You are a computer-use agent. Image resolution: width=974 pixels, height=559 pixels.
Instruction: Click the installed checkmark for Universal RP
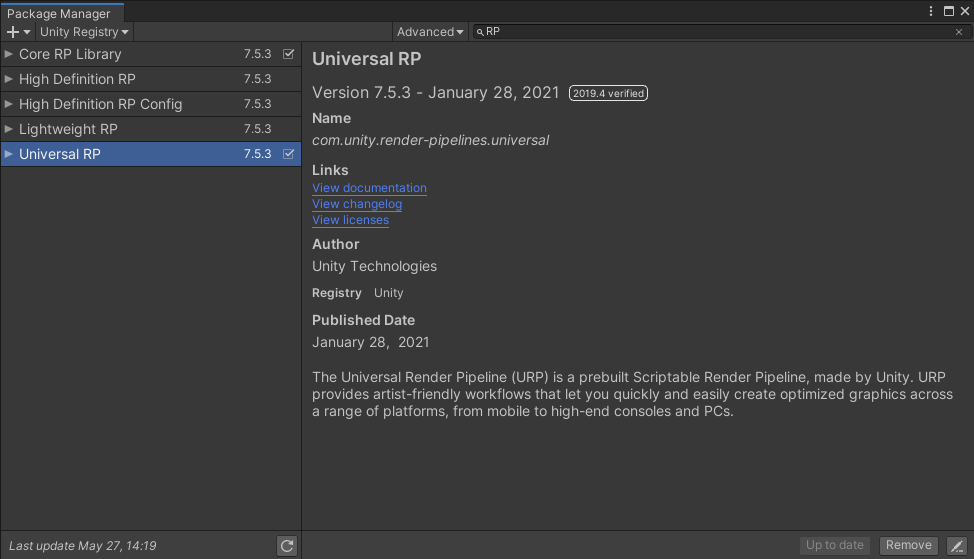coord(289,154)
